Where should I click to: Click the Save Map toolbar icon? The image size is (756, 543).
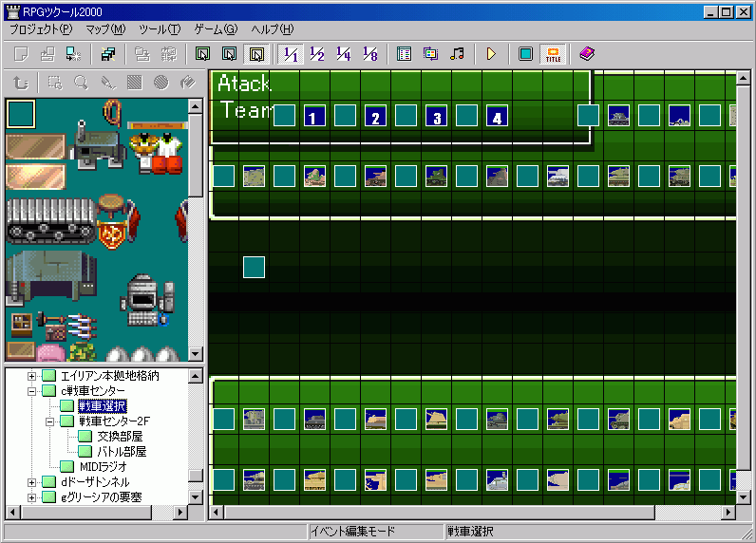coord(142,53)
